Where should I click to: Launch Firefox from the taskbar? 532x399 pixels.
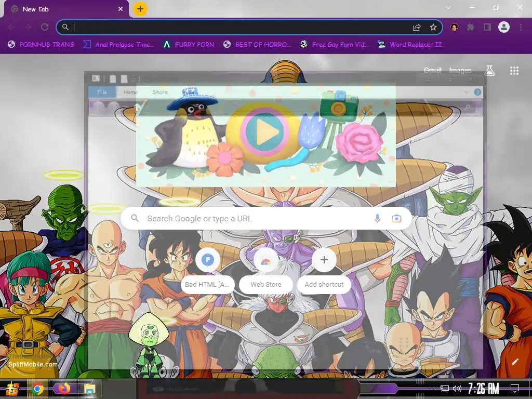(x=63, y=389)
